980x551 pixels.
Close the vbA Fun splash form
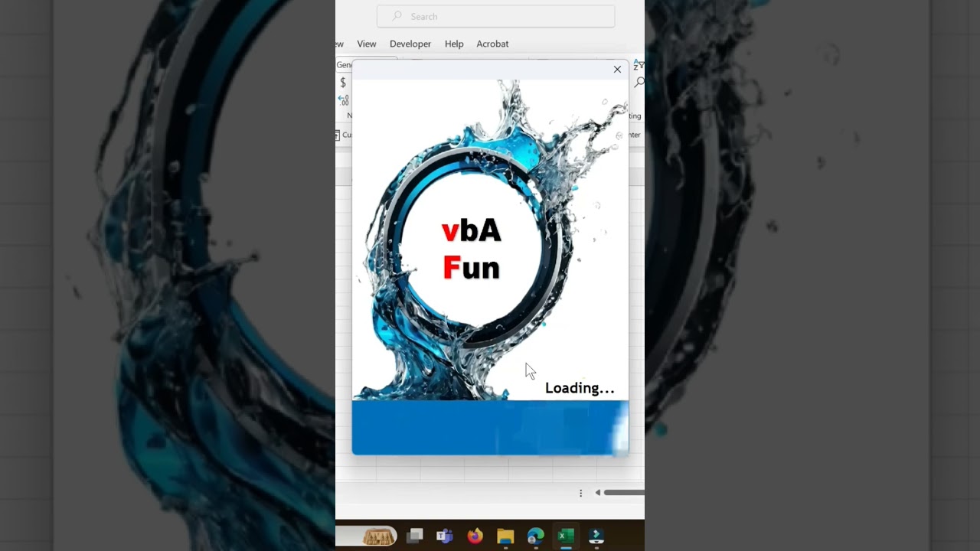pos(617,70)
